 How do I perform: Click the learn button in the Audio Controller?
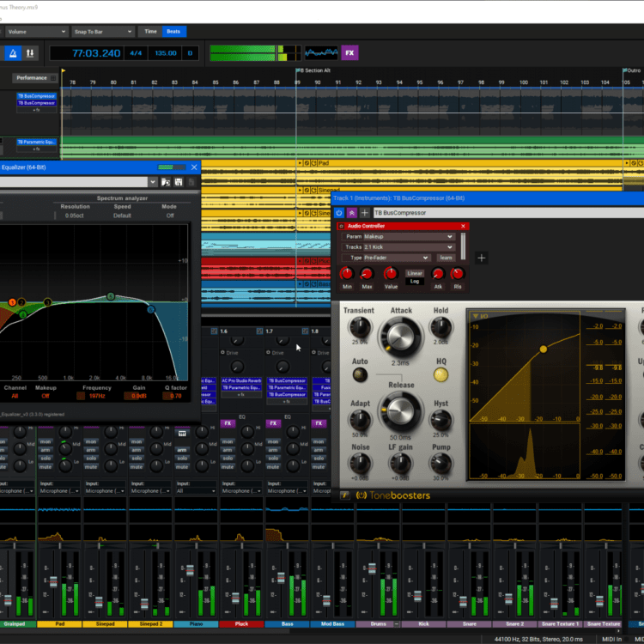[x=446, y=258]
